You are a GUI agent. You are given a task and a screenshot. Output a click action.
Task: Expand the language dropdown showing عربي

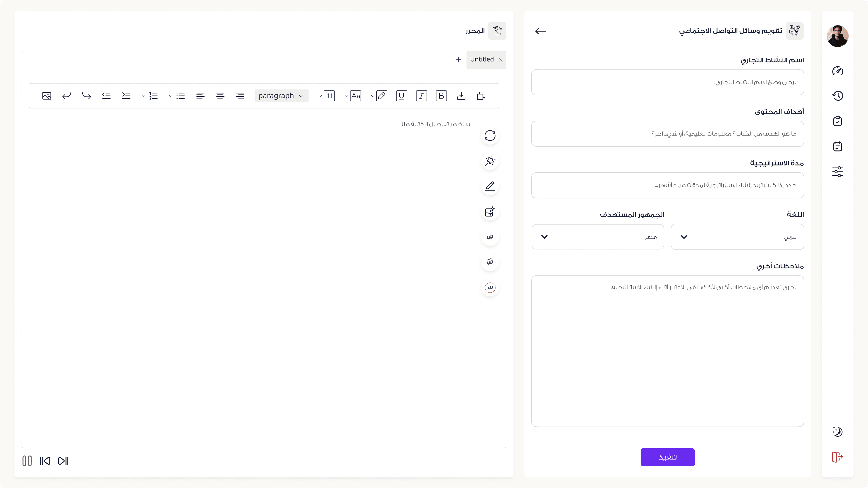[x=737, y=237]
